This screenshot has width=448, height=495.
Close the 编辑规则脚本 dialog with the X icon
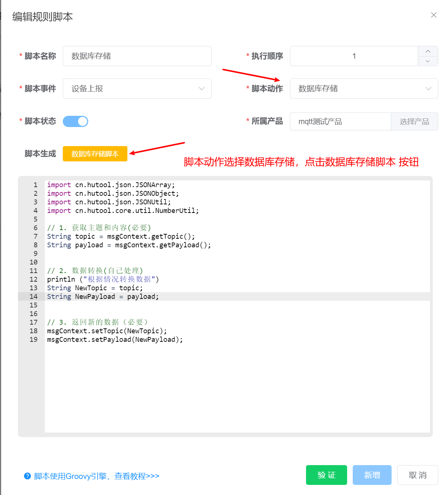(x=433, y=15)
